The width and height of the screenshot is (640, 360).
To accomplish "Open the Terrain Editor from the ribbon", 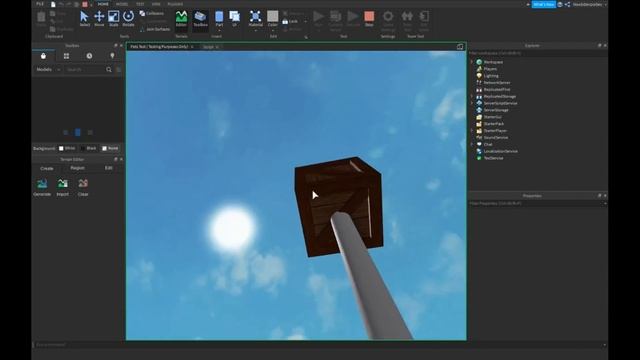I will (181, 19).
